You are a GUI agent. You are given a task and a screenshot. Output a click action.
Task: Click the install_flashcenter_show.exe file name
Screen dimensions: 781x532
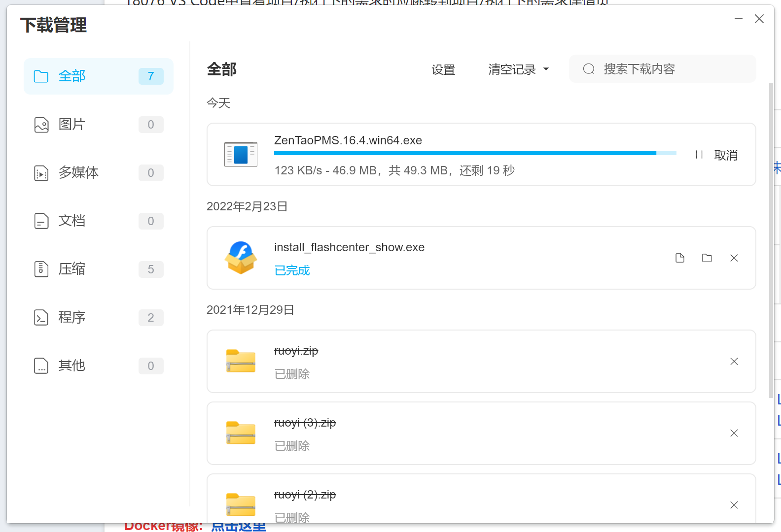click(349, 247)
